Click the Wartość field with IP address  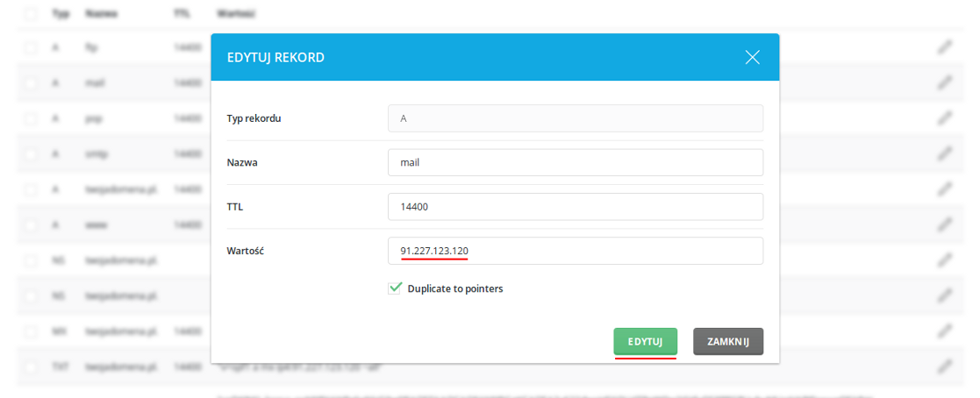pyautogui.click(x=576, y=251)
